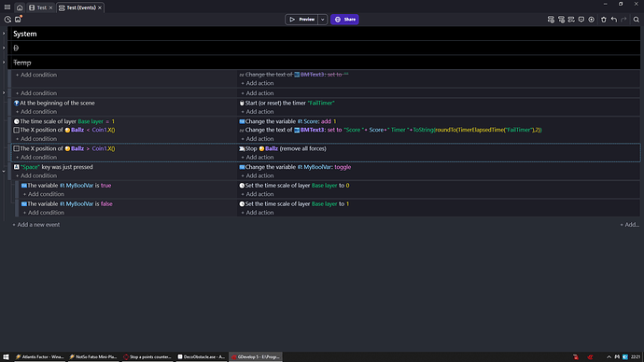The height and width of the screenshot is (362, 644).
Task: Open the project manager icon with orange badge
Action: 18,19
